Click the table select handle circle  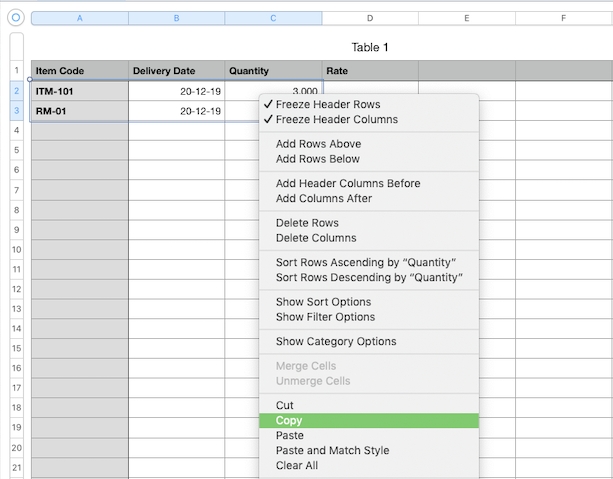[x=15, y=18]
